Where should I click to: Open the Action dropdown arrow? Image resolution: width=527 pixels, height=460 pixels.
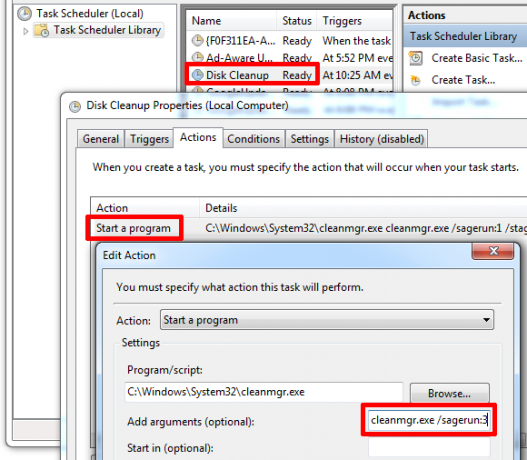click(486, 320)
